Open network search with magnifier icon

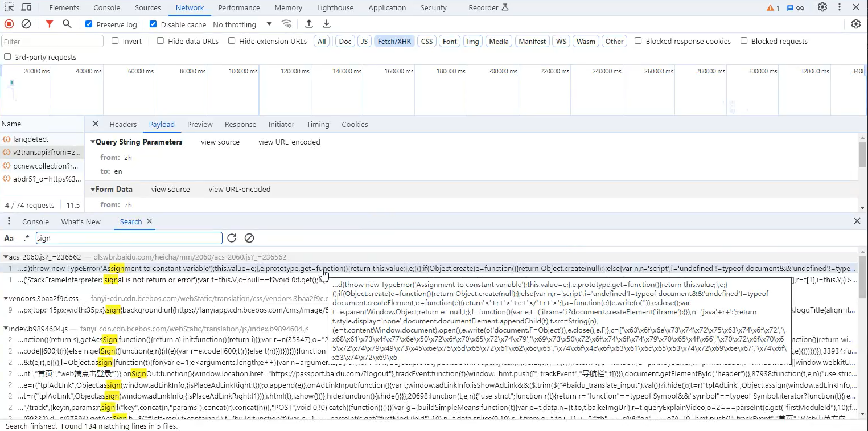67,24
